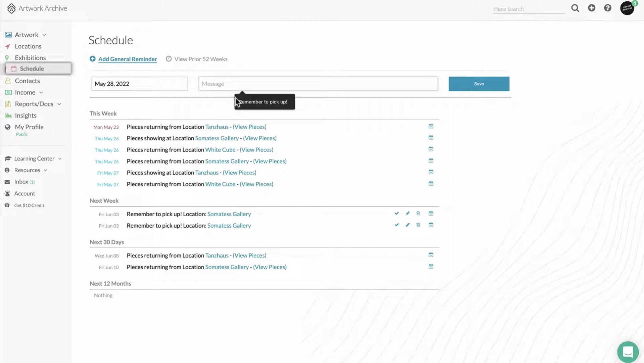Viewport: 644px width, 363px height.
Task: Open White Cube link in Thu May 26 row
Action: point(220,150)
